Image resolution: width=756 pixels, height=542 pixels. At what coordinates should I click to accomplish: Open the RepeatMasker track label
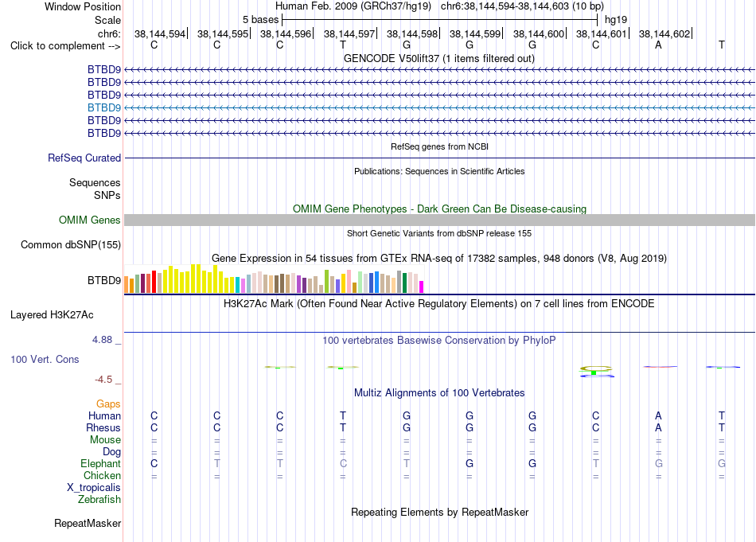[x=88, y=523]
